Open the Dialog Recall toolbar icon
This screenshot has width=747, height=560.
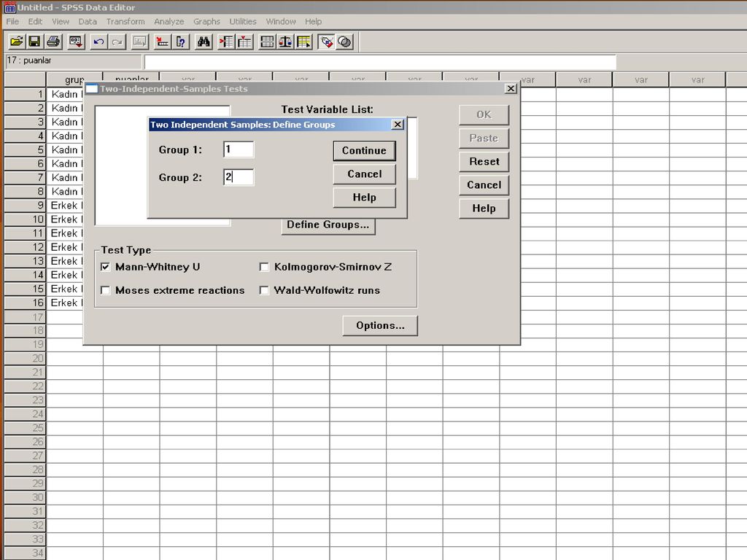point(76,42)
